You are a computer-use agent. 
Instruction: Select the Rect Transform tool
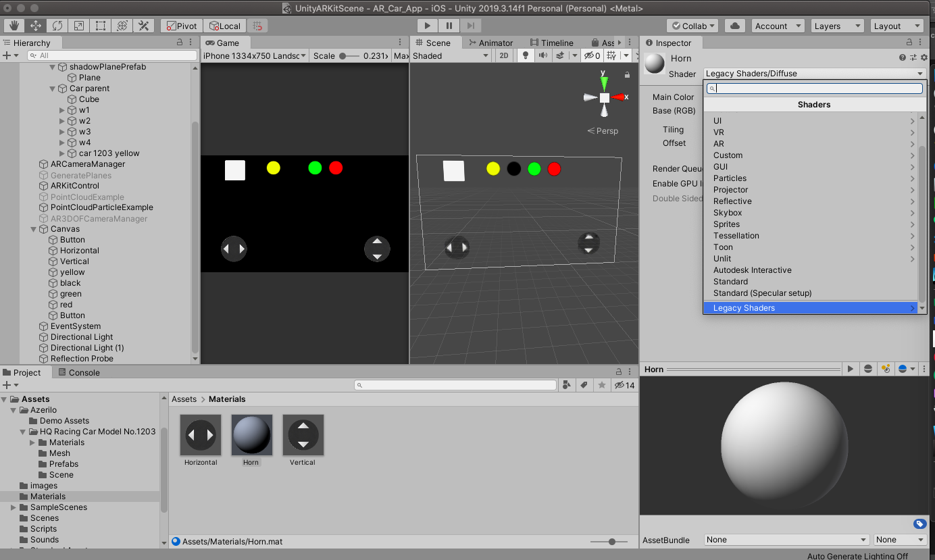101,26
